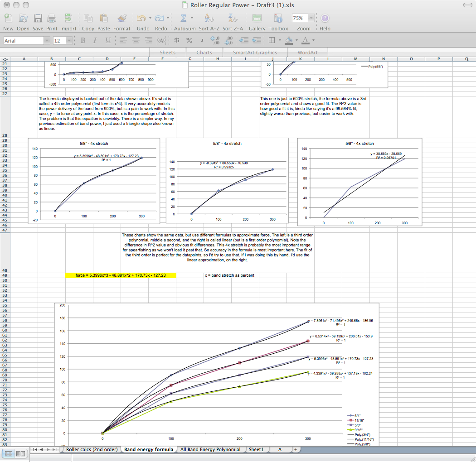Expand Undo history dropdown arrow
The height and width of the screenshot is (462, 476).
[x=150, y=18]
